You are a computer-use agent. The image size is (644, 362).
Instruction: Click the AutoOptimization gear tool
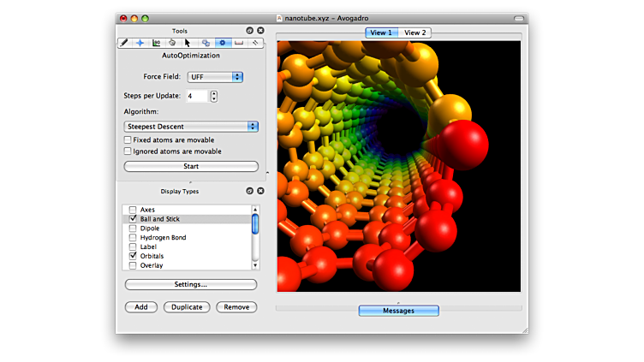coord(223,42)
